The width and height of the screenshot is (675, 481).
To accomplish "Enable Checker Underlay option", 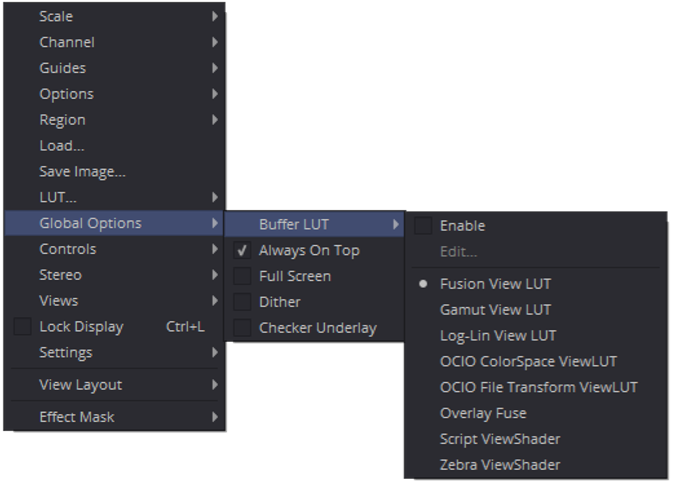I will (x=242, y=328).
